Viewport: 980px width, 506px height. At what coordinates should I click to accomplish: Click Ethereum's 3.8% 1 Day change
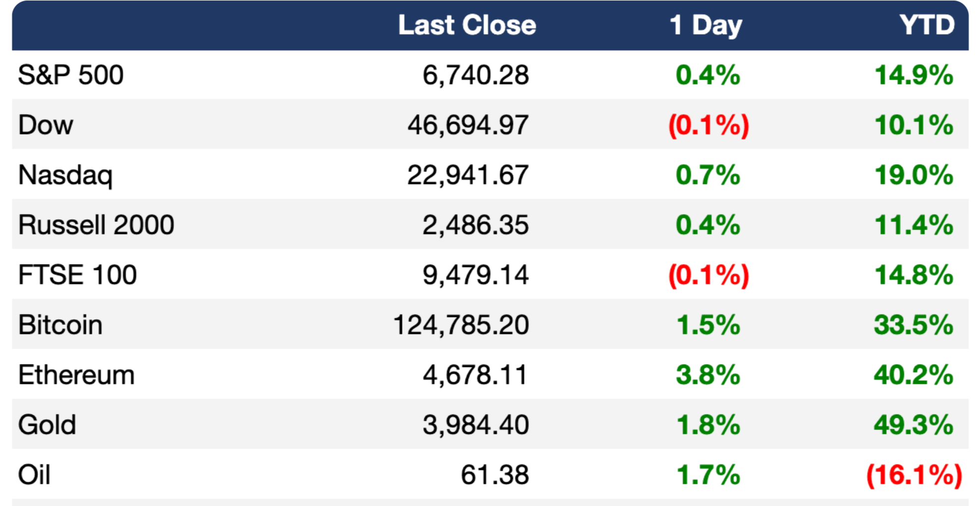(x=708, y=375)
